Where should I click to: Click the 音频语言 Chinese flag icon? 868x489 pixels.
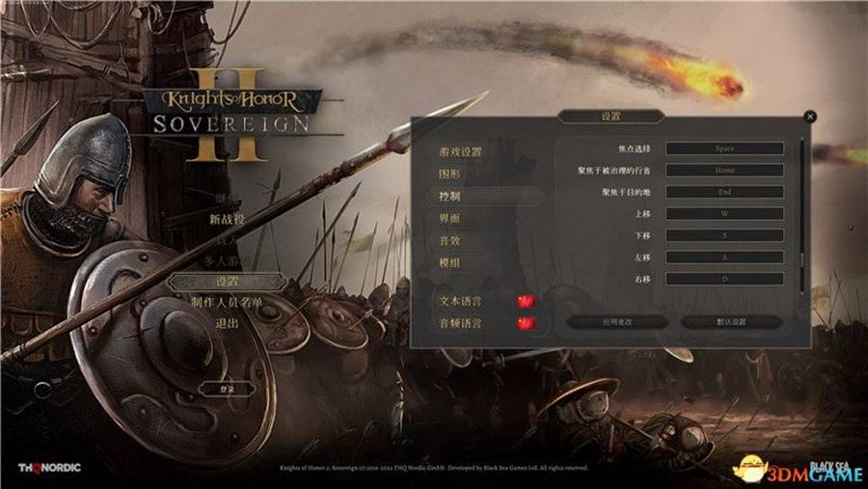[x=526, y=323]
